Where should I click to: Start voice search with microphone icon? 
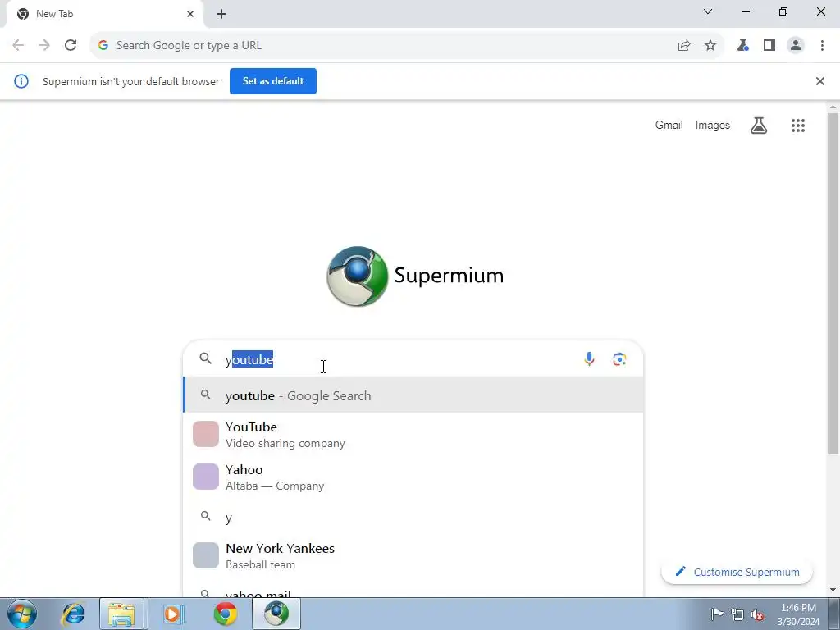[x=589, y=359]
